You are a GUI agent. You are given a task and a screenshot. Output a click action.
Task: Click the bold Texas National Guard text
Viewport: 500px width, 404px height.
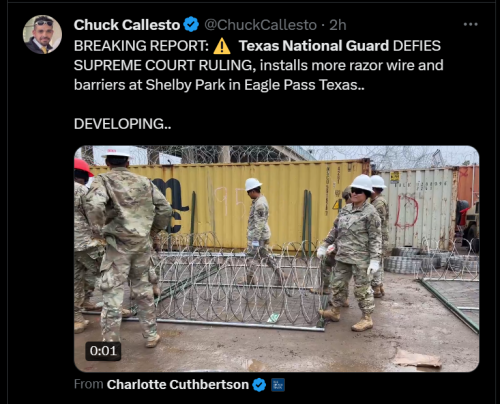[314, 46]
